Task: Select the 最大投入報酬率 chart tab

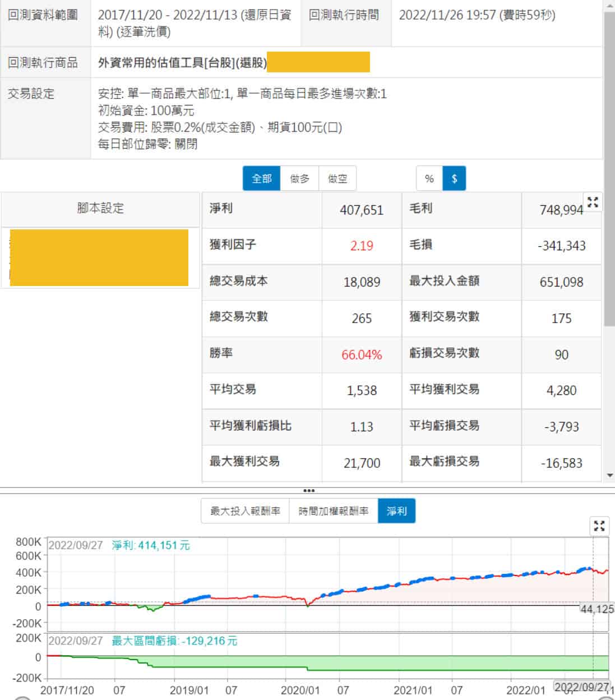Action: 245,512
